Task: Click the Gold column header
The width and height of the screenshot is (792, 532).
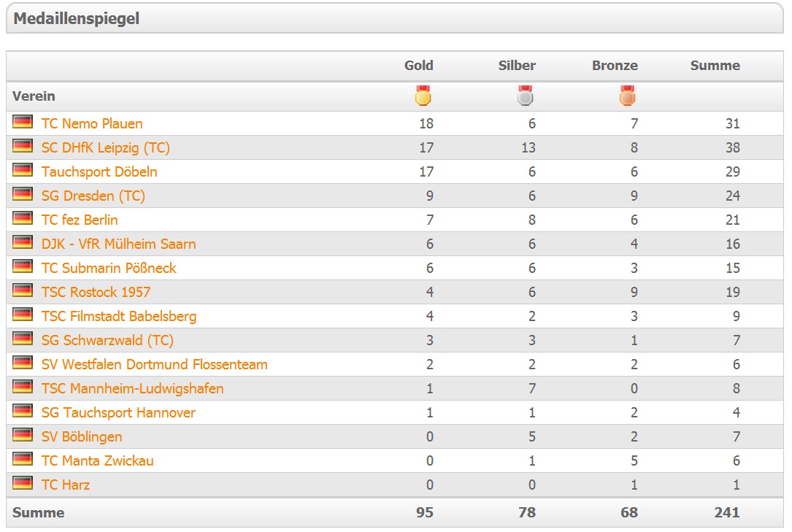Action: (x=419, y=66)
